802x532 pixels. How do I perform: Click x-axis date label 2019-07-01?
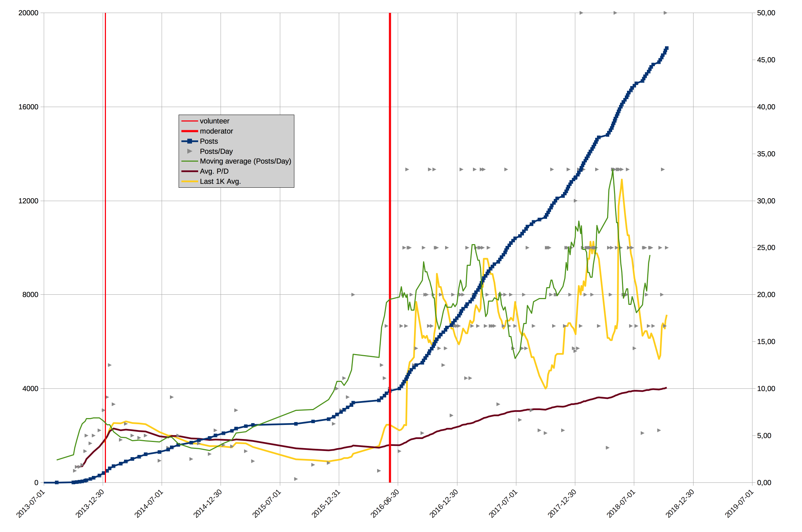point(739,503)
